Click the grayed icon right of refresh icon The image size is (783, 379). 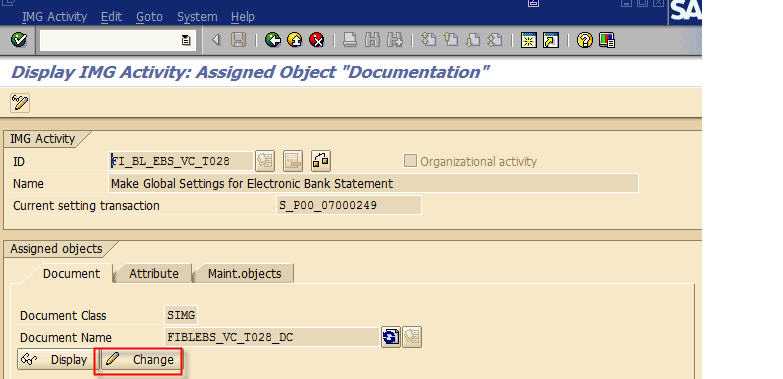click(412, 337)
